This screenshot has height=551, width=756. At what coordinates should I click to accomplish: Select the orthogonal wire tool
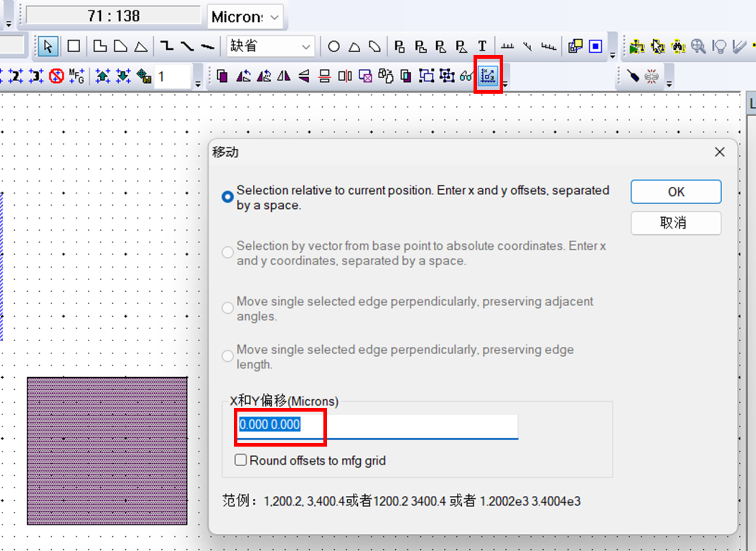(x=167, y=46)
